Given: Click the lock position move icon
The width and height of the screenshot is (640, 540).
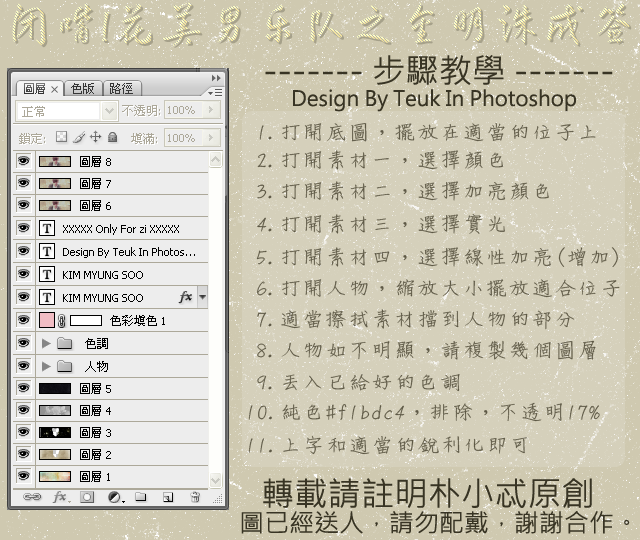Looking at the screenshot, I should tap(96, 137).
